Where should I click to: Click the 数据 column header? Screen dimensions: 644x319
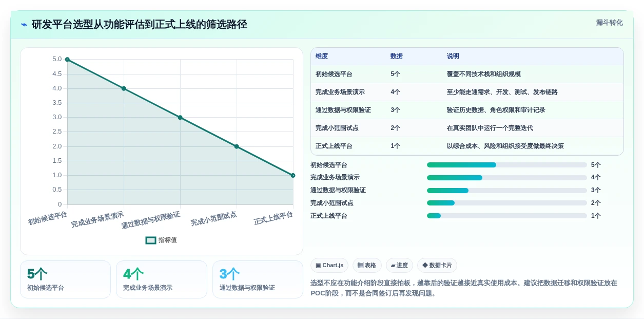click(x=397, y=56)
